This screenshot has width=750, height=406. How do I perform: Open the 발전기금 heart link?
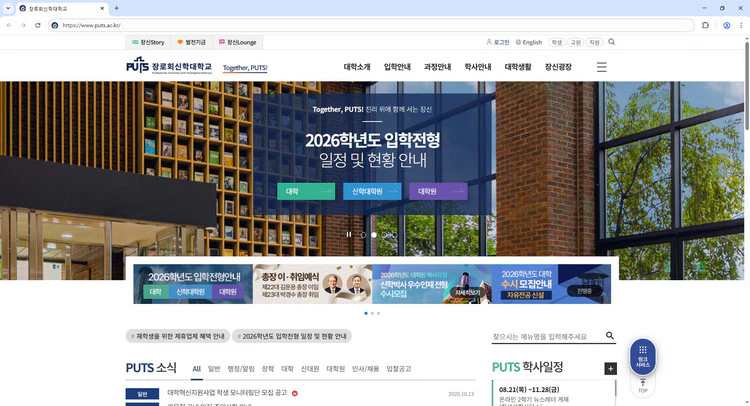pyautogui.click(x=191, y=42)
